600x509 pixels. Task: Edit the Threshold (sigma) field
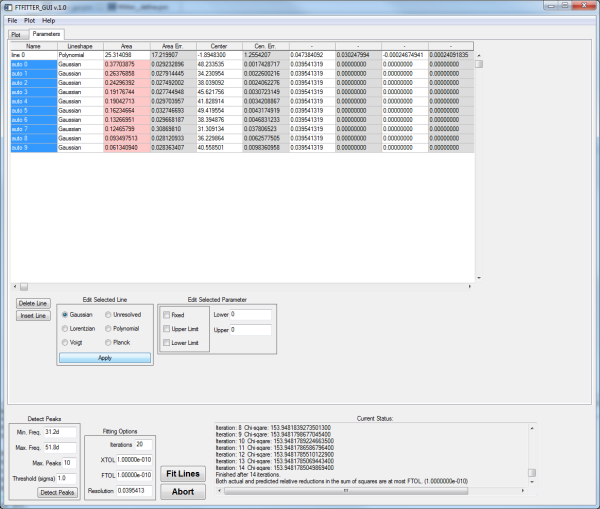coord(67,478)
